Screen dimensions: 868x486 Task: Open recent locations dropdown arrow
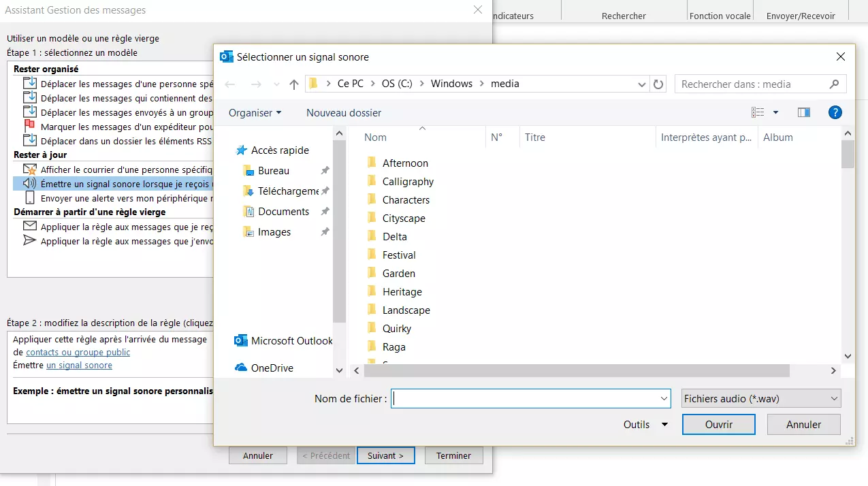click(276, 84)
